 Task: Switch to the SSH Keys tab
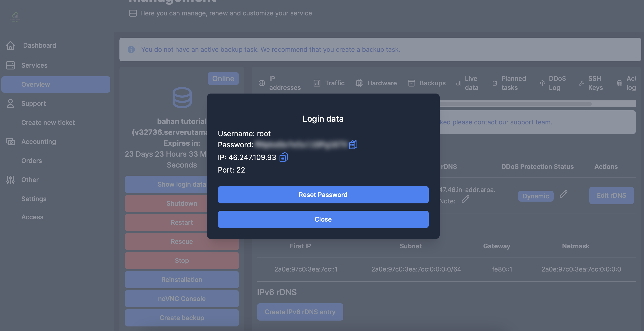[595, 83]
